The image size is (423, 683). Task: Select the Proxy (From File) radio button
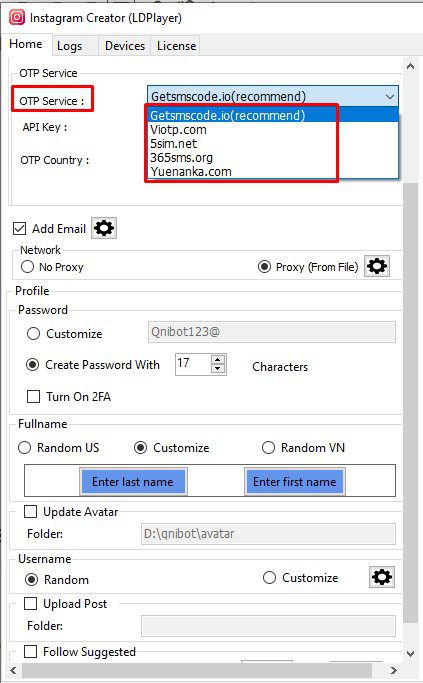(264, 267)
